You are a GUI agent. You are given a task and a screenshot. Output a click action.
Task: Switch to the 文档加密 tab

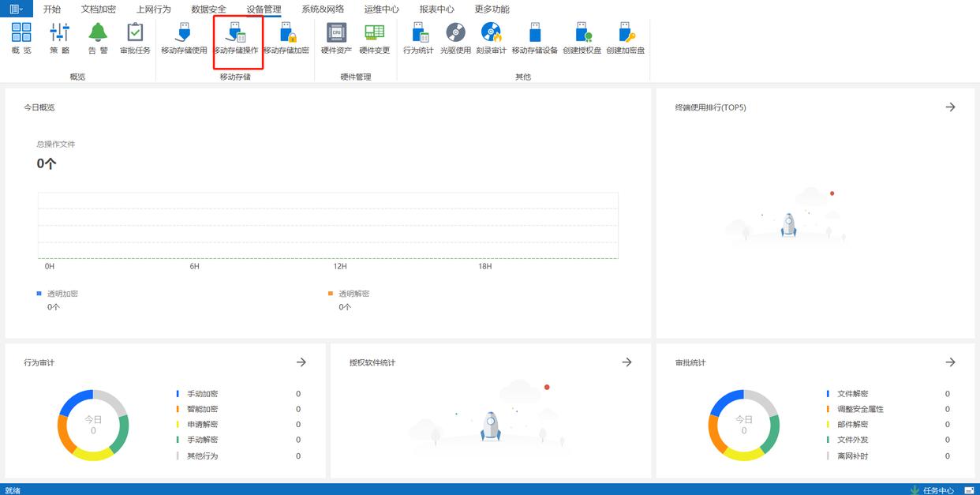pos(99,9)
